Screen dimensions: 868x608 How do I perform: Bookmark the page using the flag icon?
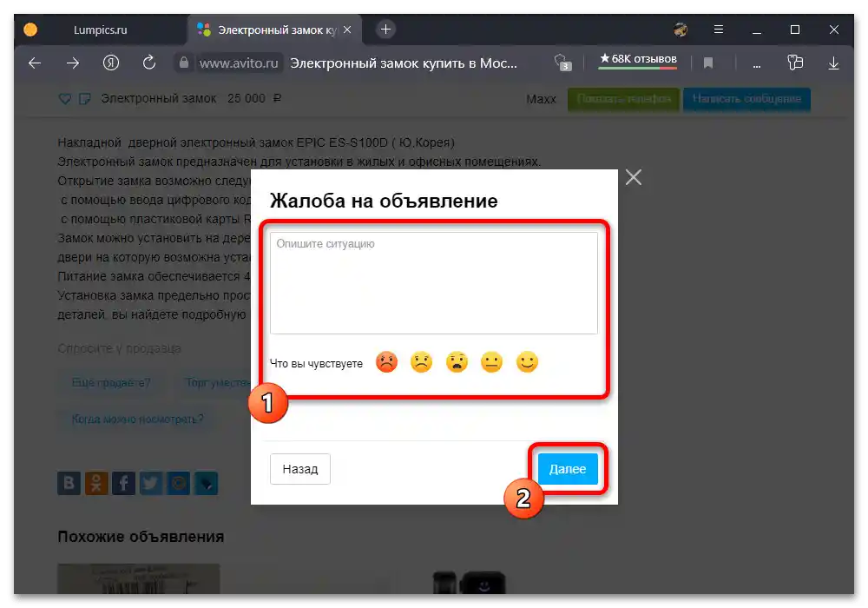[x=708, y=63]
